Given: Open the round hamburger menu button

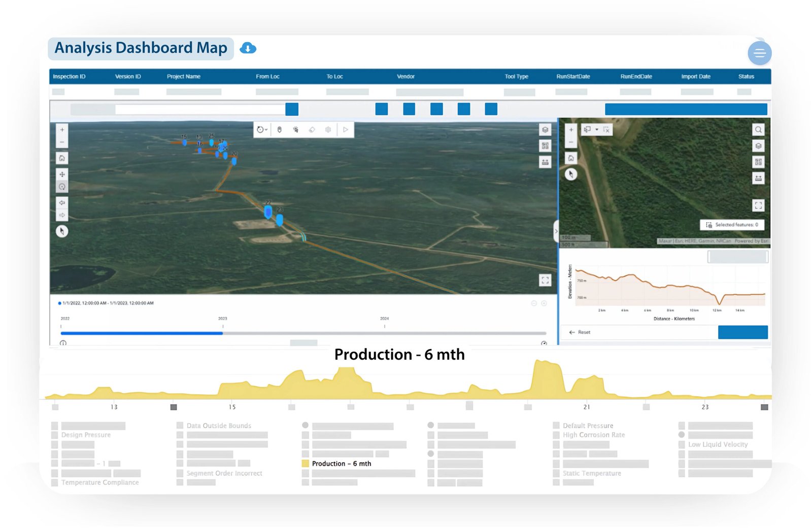Looking at the screenshot, I should coord(759,53).
